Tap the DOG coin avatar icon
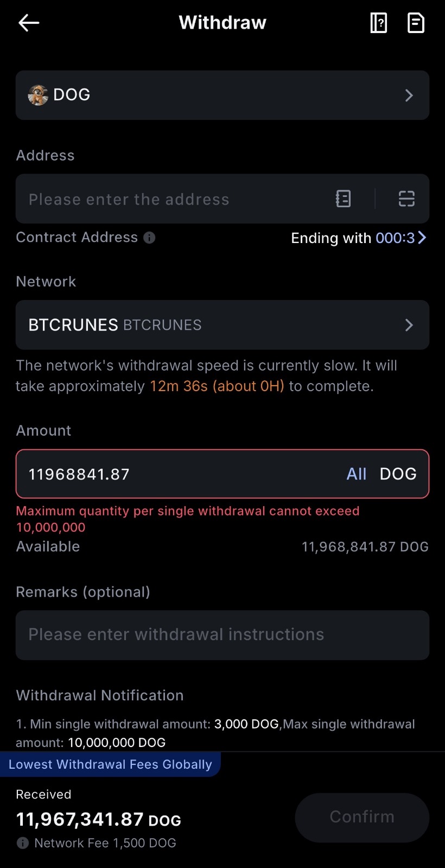Image resolution: width=445 pixels, height=868 pixels. pyautogui.click(x=38, y=95)
